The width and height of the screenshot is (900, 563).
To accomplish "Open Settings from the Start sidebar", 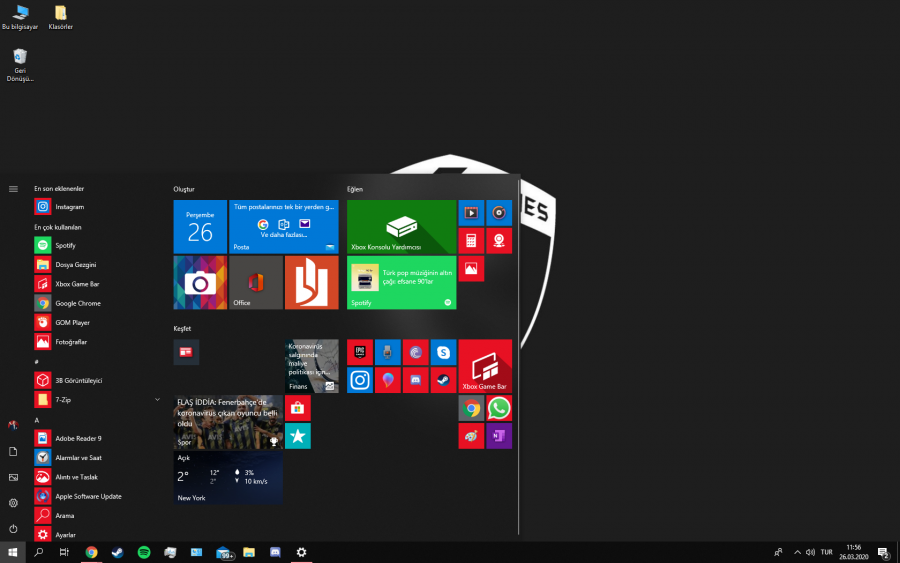I will [13, 503].
